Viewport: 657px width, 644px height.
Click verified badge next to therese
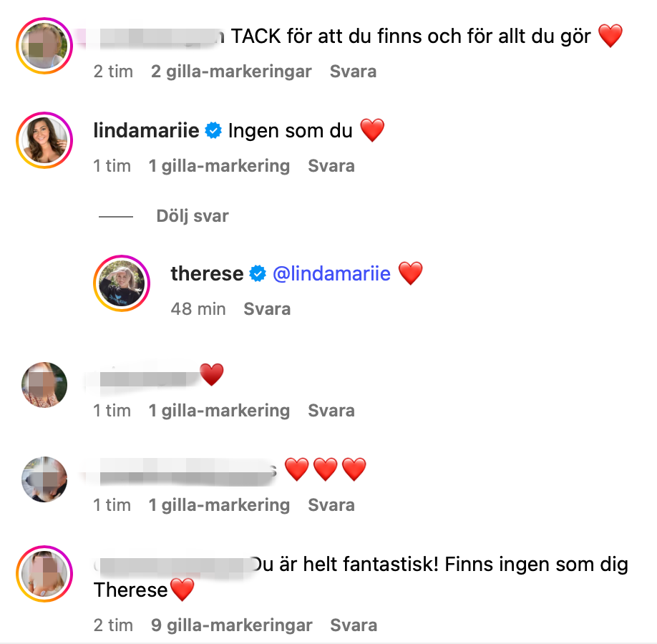pyautogui.click(x=258, y=273)
